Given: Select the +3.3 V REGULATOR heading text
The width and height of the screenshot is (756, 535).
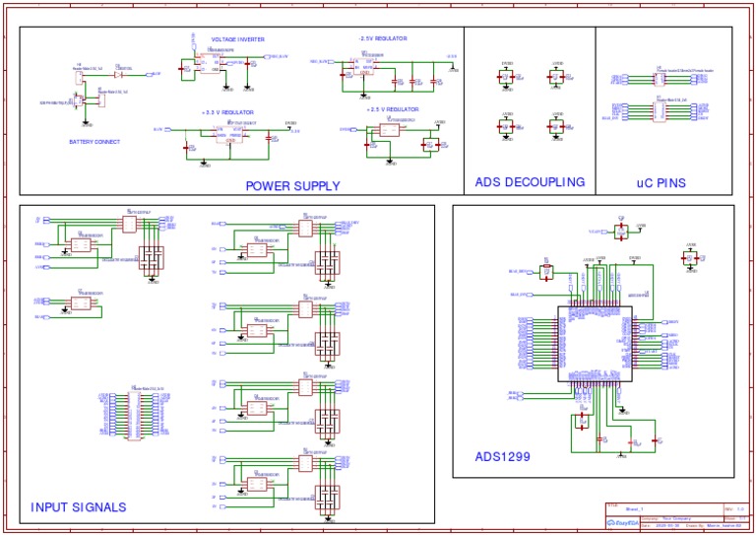Looking at the screenshot, I should (x=227, y=112).
